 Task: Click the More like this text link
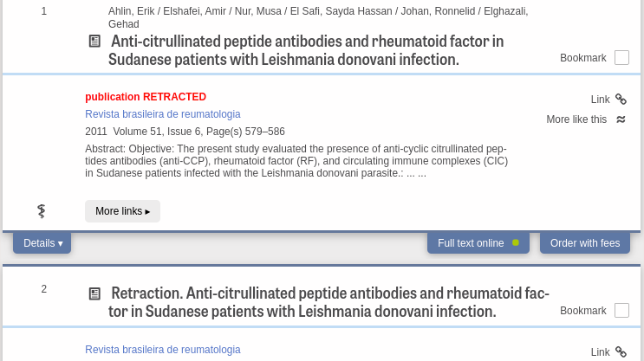576,119
